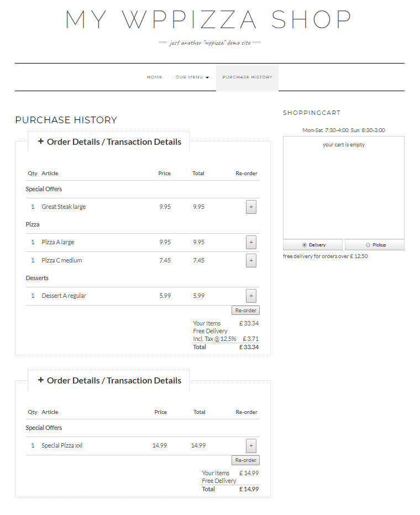Add Pizza C medium via plus icon

tap(251, 261)
